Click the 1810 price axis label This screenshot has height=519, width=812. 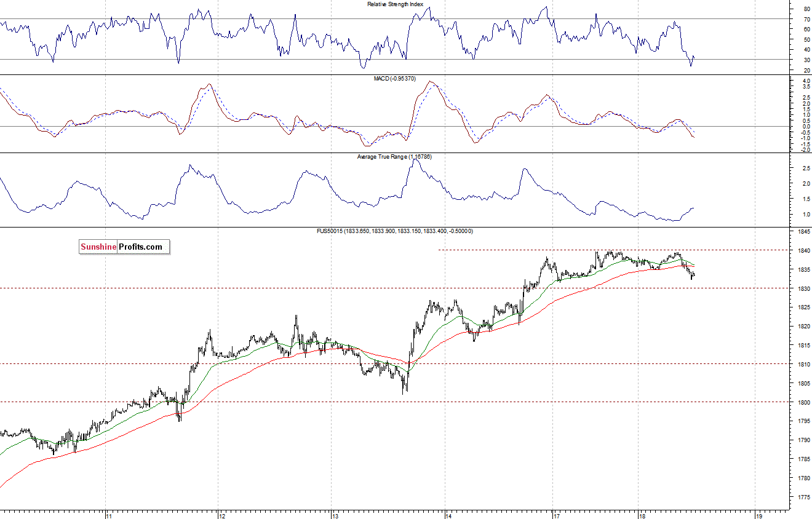pos(805,364)
